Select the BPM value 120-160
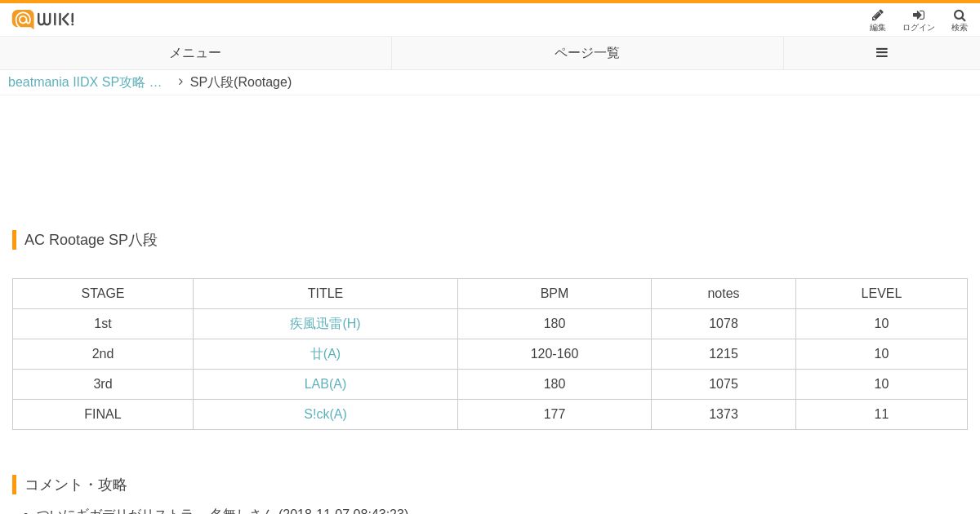This screenshot has width=980, height=514. (x=555, y=354)
